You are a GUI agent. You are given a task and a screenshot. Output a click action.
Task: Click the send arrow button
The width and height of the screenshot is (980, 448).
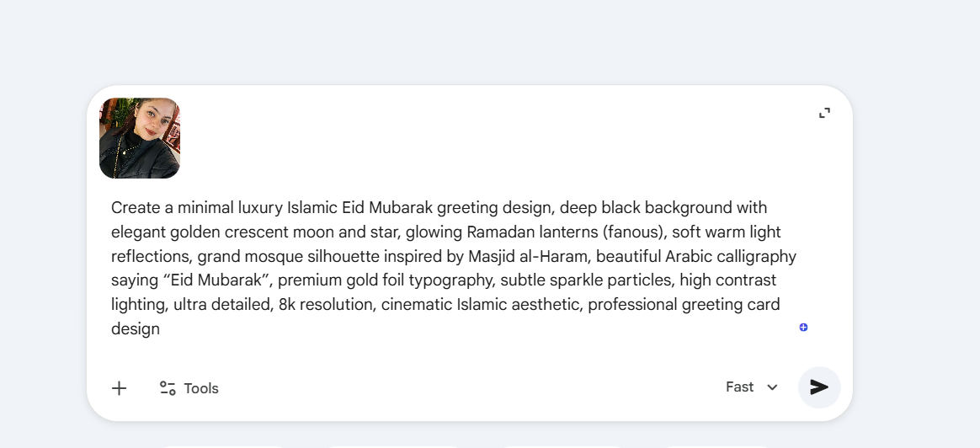(x=819, y=387)
